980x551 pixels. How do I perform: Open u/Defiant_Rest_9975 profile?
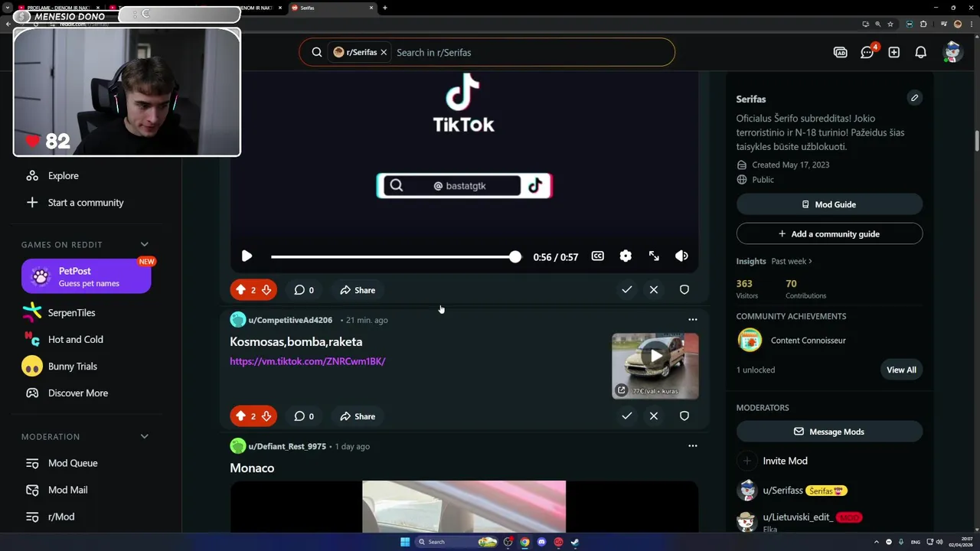287,446
